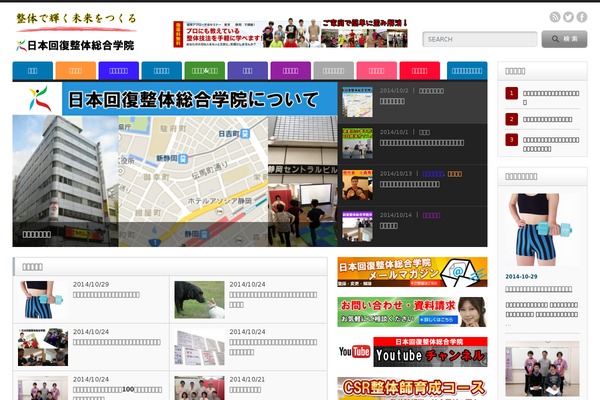Screen dimensions: 600x400
Task: Open the メールマガジン banner
Action: pyautogui.click(x=412, y=272)
